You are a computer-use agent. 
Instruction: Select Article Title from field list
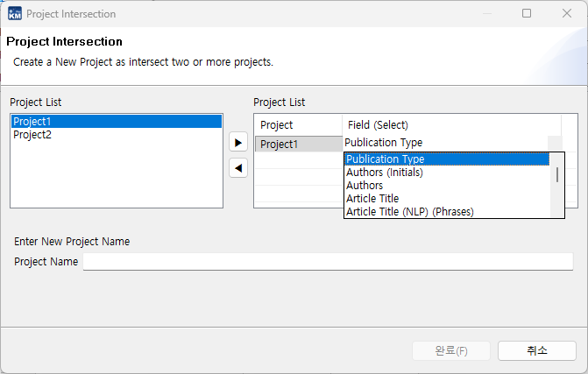tap(446, 199)
